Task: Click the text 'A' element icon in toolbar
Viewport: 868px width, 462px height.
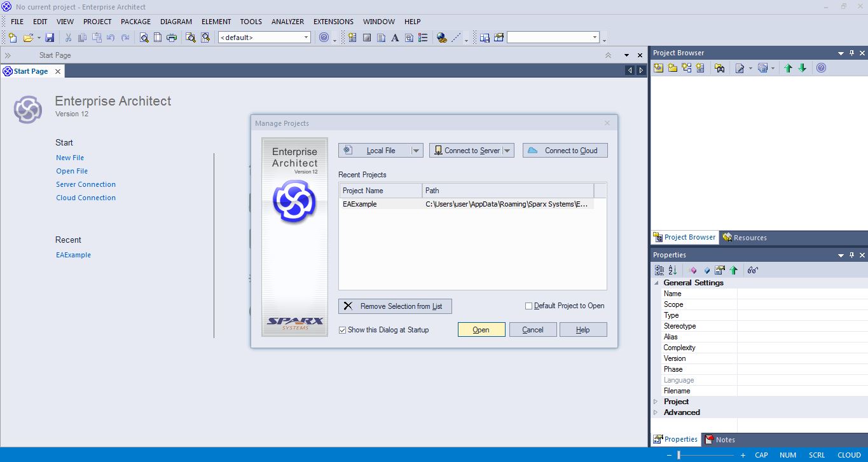Action: (x=395, y=37)
